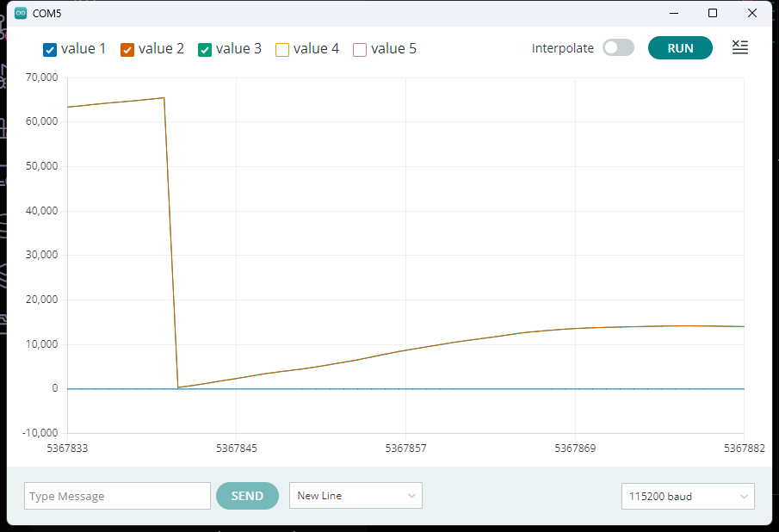Click the Arduino logo in the title bar
Screen dimensions: 779x532
coord(21,13)
